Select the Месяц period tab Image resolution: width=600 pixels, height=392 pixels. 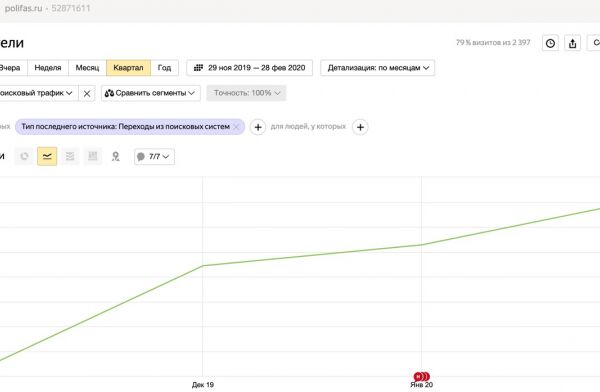point(87,68)
